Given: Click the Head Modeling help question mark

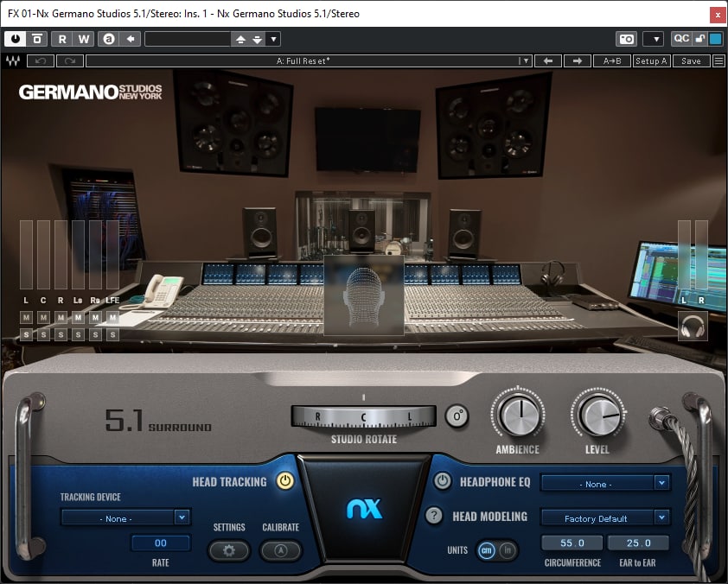Looking at the screenshot, I should point(434,516).
